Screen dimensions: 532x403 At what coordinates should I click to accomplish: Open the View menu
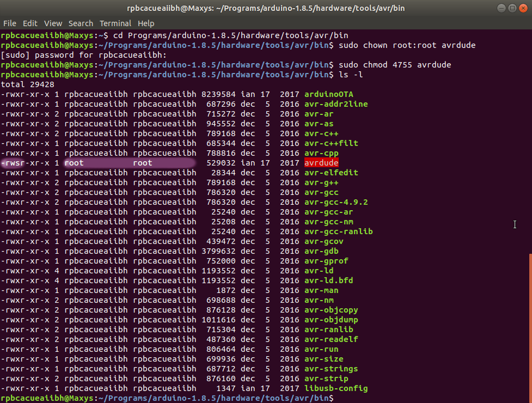click(53, 23)
